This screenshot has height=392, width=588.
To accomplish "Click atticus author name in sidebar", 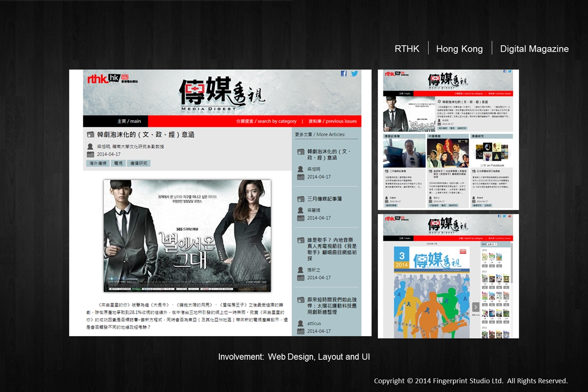I will click(314, 323).
